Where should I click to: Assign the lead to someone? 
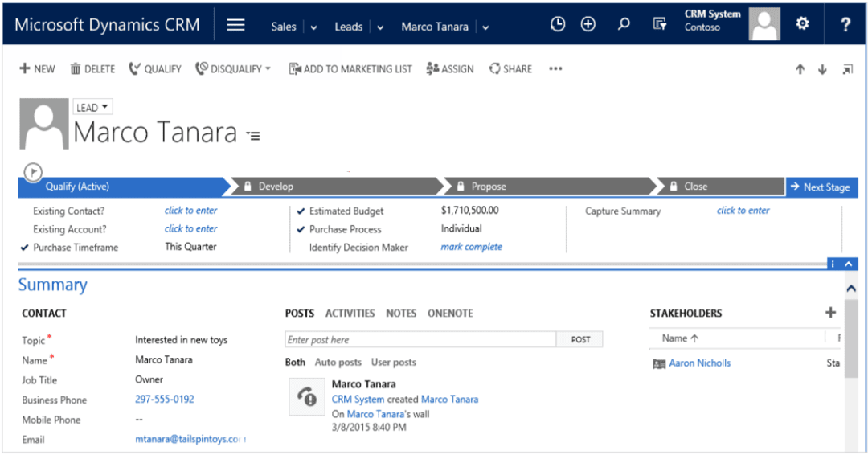450,68
